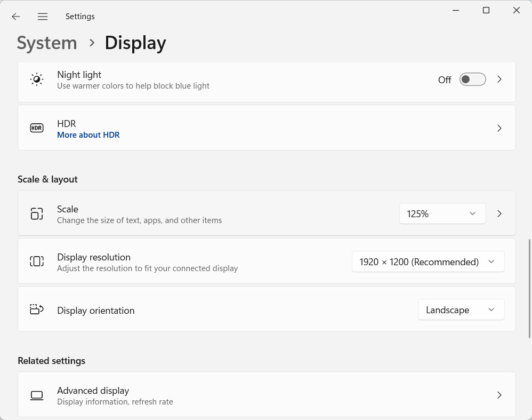The image size is (532, 420).
Task: Click the More about HDR link
Action: point(88,135)
